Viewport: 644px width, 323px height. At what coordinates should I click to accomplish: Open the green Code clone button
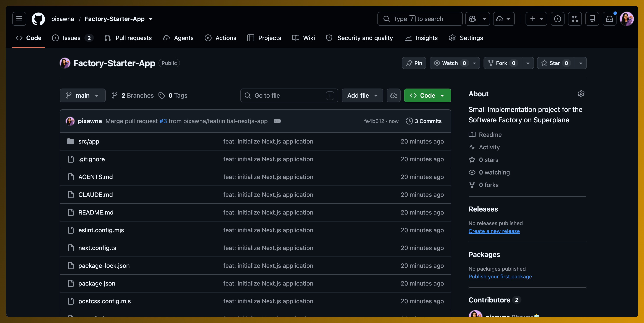[x=427, y=95]
